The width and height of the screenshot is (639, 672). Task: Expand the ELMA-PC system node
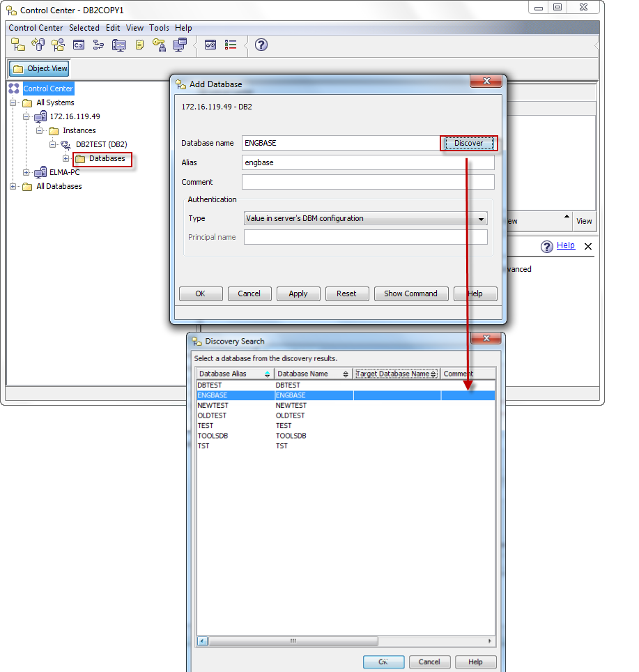point(26,173)
